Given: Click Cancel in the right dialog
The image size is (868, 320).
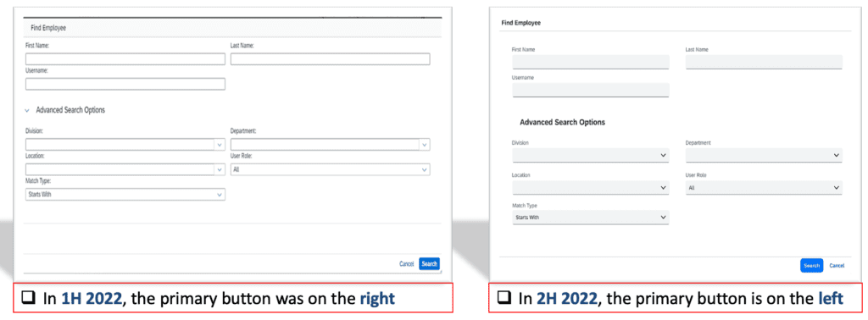Looking at the screenshot, I should pos(837,266).
